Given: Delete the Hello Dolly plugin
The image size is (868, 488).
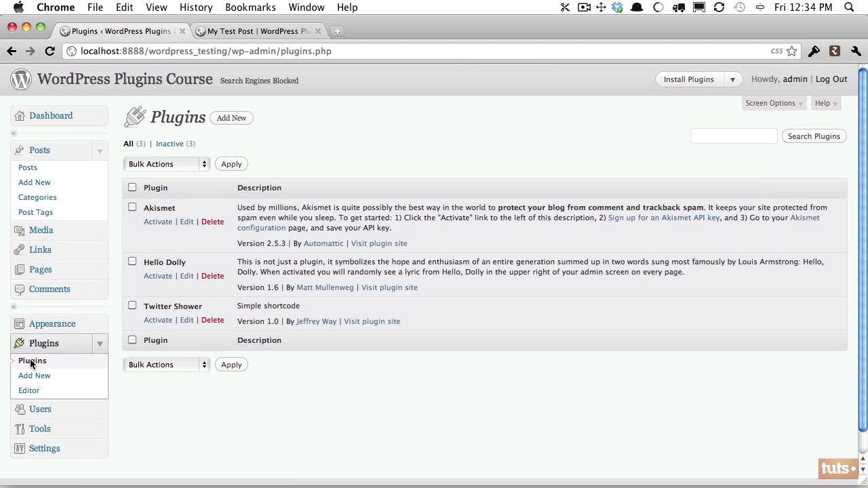Looking at the screenshot, I should pos(212,276).
